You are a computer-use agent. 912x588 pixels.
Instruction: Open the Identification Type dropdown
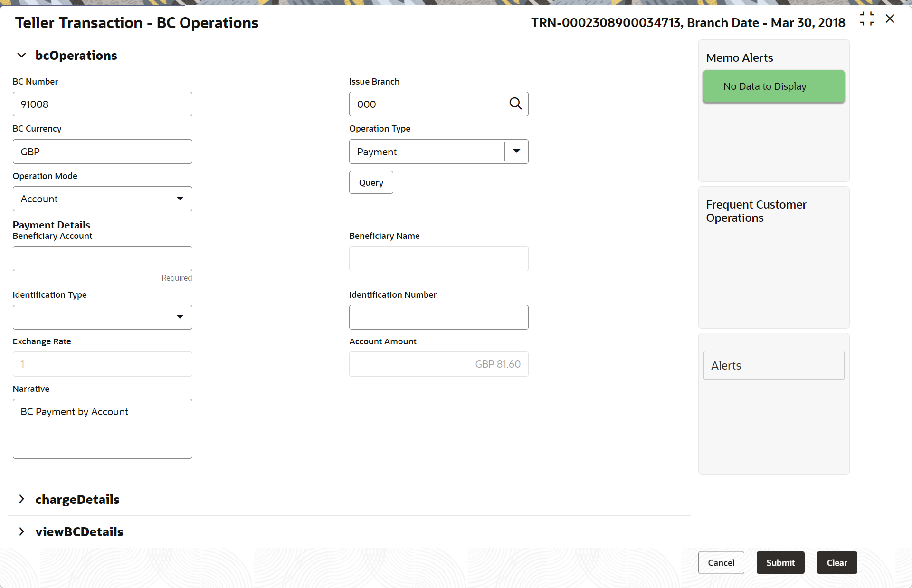180,317
